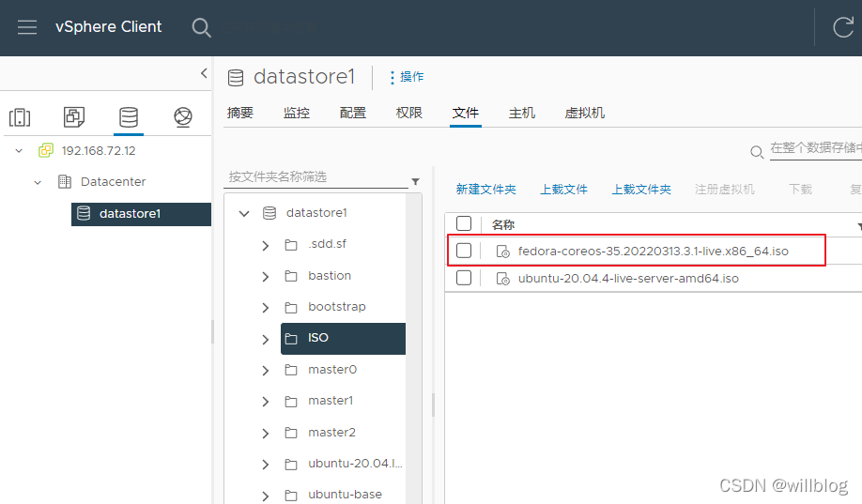
Task: Click the datastore search magnifier icon
Action: coord(757,152)
